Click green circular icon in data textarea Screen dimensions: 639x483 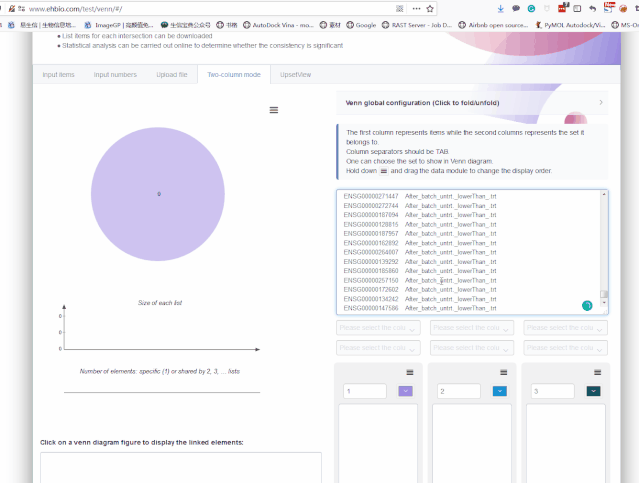(587, 305)
